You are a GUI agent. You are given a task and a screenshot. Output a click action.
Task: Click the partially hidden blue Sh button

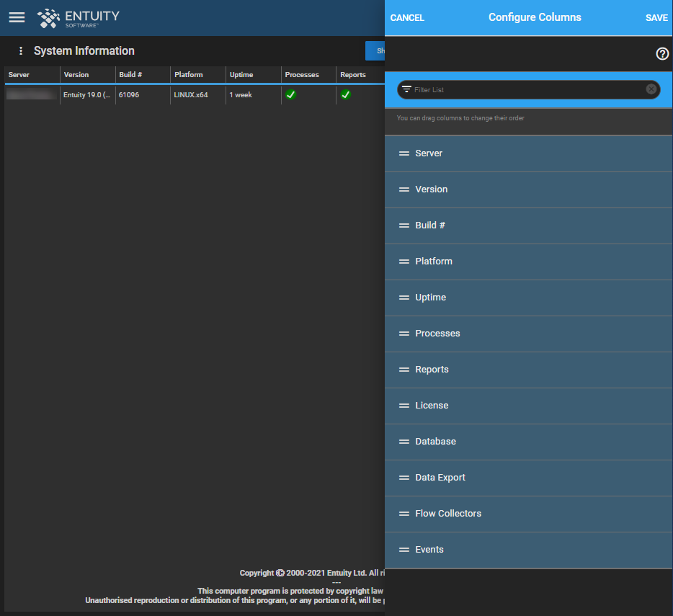click(x=375, y=50)
